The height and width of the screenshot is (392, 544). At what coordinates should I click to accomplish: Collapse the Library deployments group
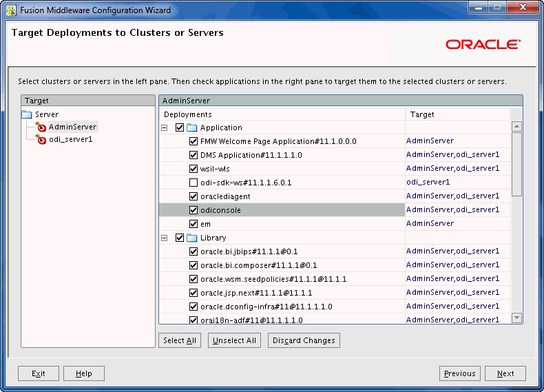point(165,238)
